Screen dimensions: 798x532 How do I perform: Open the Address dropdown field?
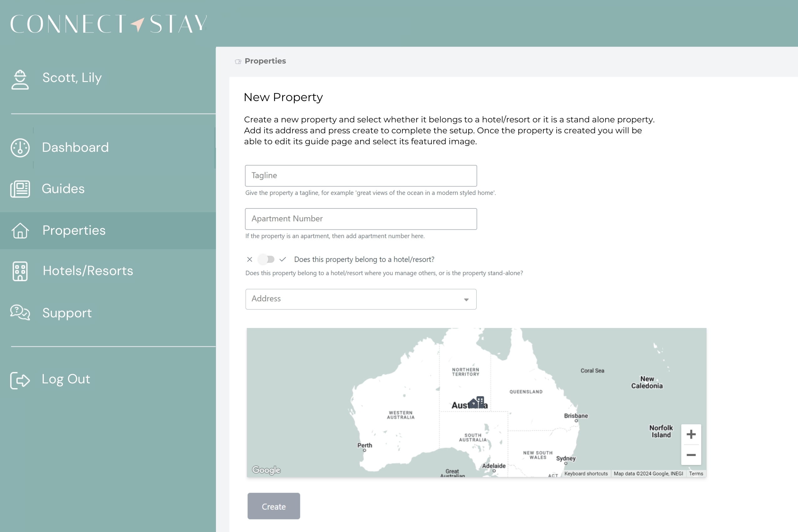361,299
